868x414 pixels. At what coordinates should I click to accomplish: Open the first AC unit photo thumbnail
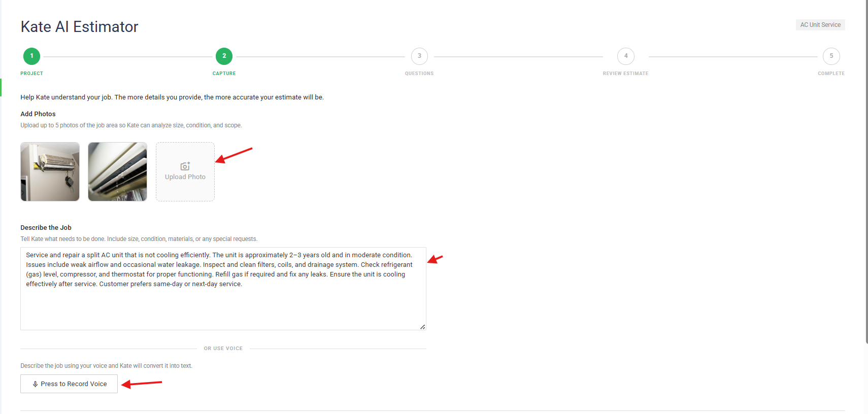50,171
